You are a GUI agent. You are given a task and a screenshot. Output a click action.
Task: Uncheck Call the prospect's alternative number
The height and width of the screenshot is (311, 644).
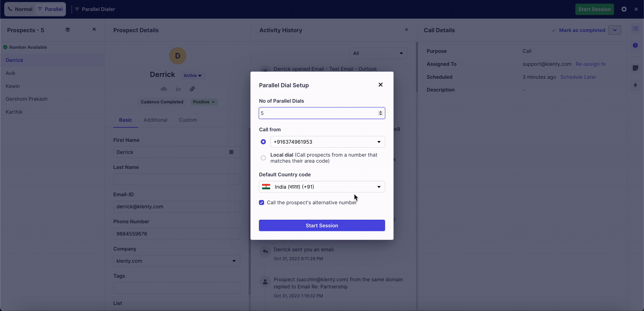pyautogui.click(x=262, y=203)
